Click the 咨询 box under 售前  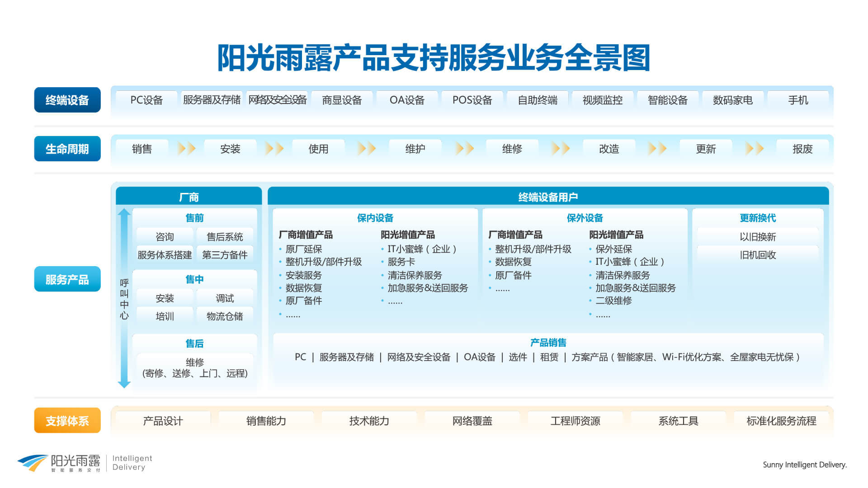[165, 237]
